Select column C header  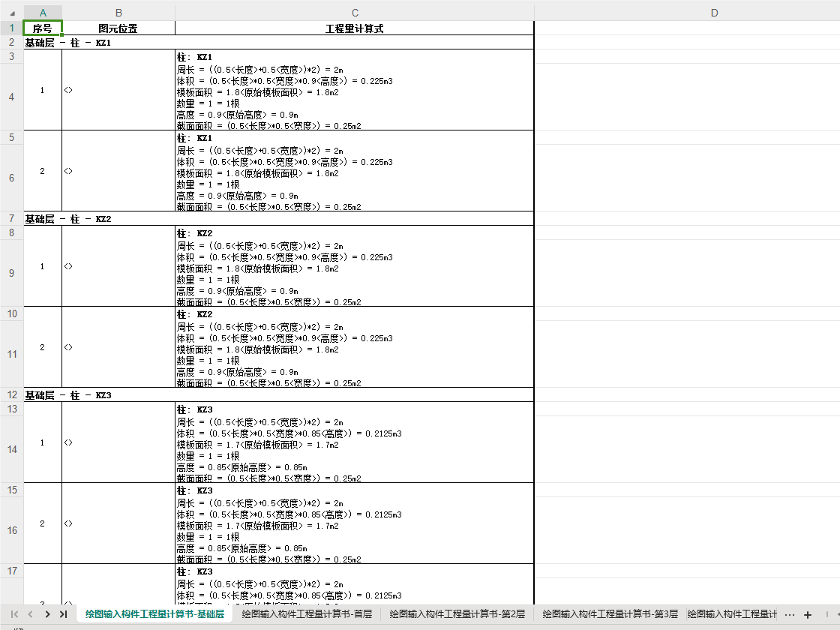coord(355,13)
